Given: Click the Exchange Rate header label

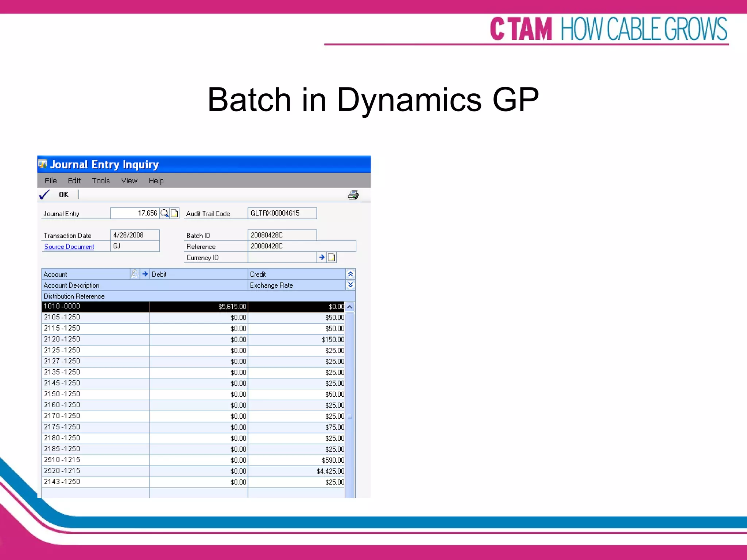Looking at the screenshot, I should [x=271, y=285].
